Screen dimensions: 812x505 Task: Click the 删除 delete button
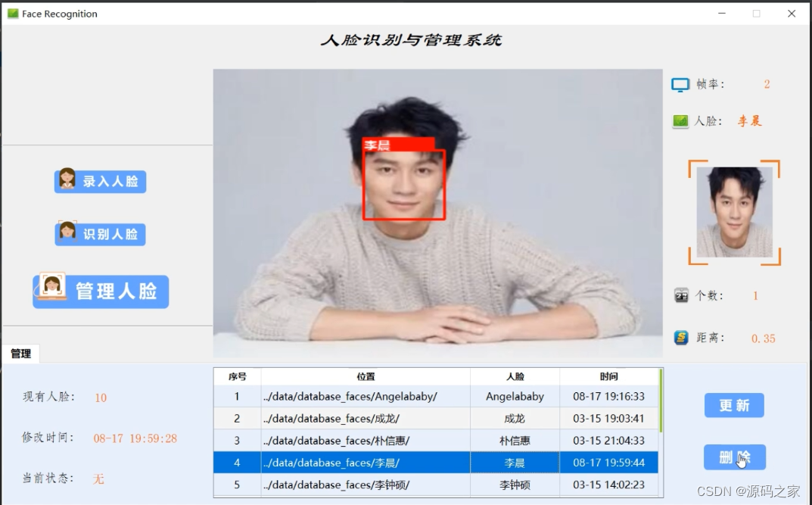click(x=734, y=457)
